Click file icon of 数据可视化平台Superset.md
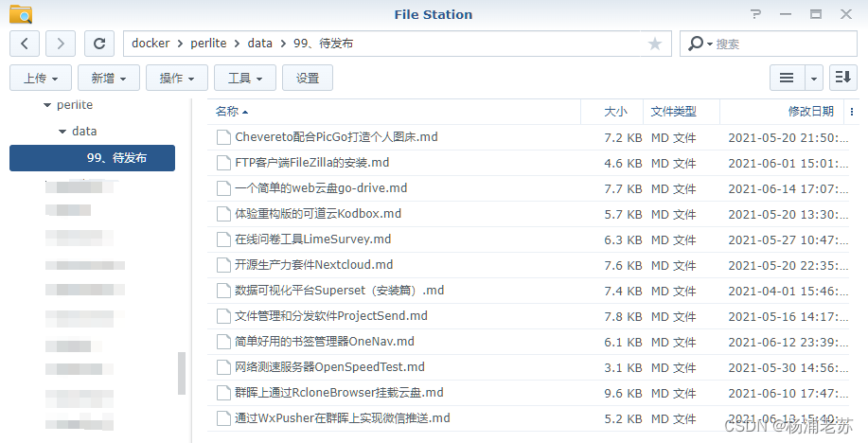868x443 pixels. coord(223,291)
